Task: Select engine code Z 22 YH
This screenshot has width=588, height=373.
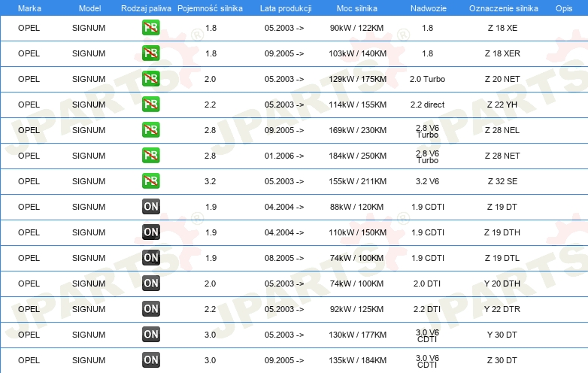Action: (502, 105)
